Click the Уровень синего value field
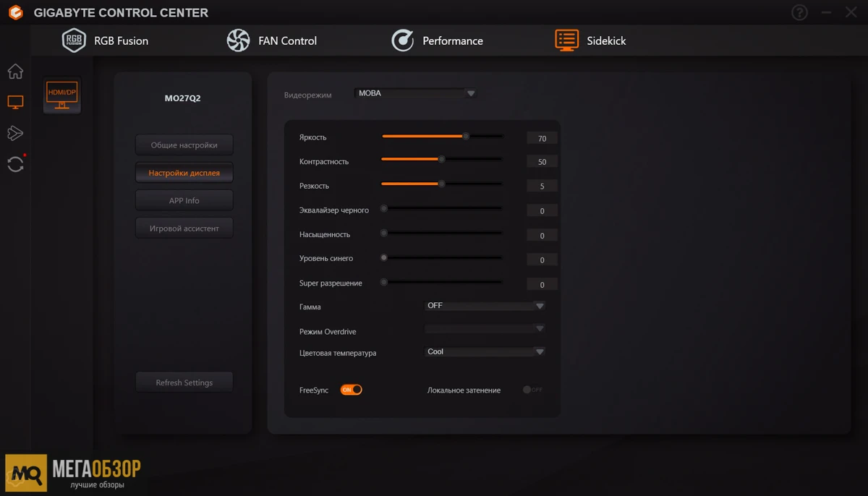The width and height of the screenshot is (868, 496). [542, 260]
